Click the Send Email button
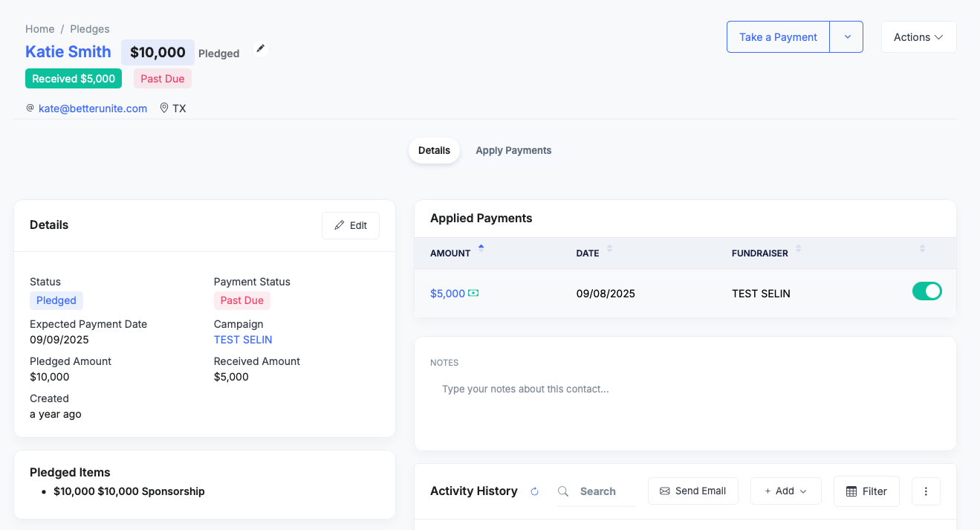980x530 pixels. tap(692, 491)
